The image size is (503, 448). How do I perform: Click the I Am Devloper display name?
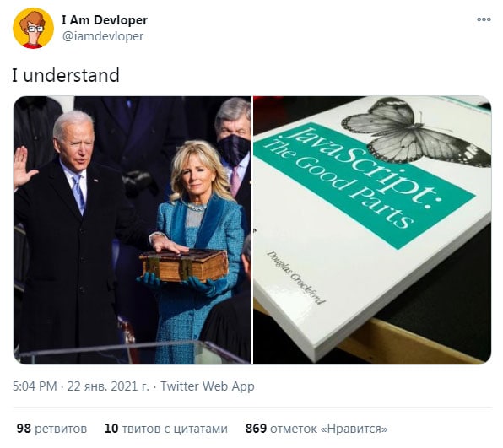105,20
